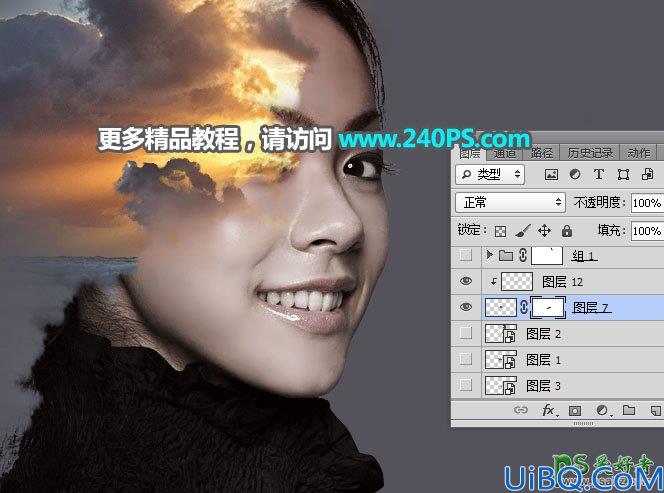
Task: Open the 动作 (Actions) tab
Action: [639, 153]
